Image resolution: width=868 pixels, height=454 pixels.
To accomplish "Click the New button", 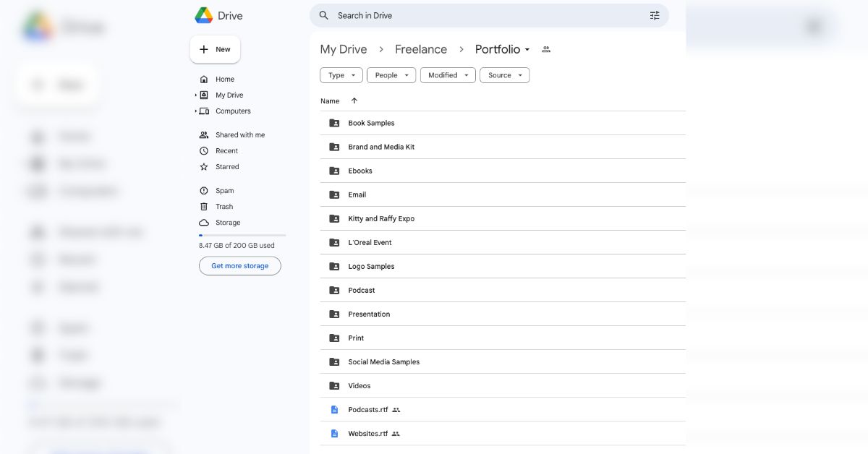I will click(215, 49).
